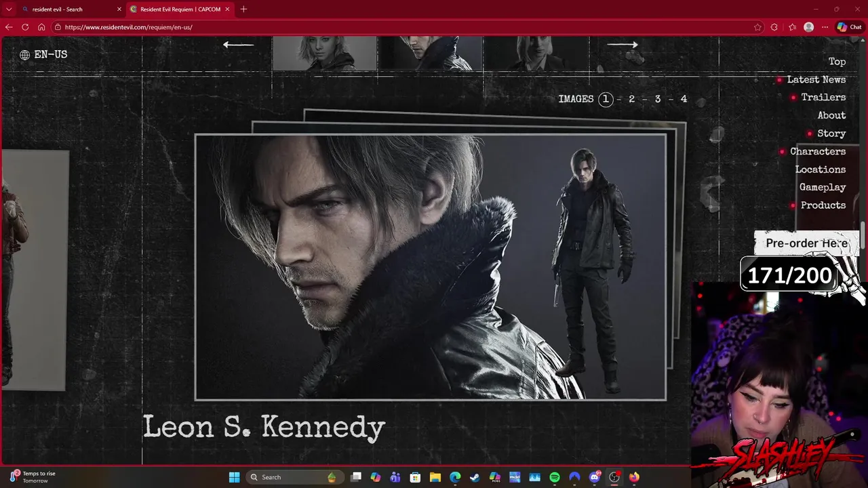
Task: Expand the tab actions dropdown
Action: (x=9, y=9)
